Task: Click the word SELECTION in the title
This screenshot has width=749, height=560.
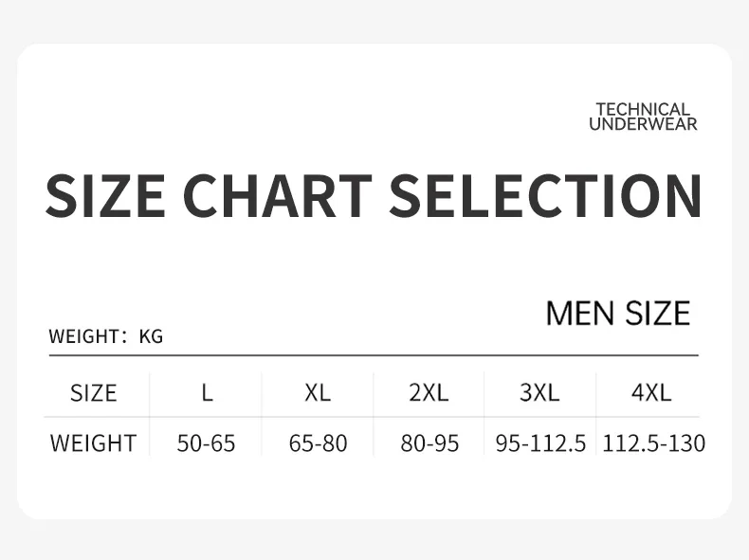Action: [x=545, y=196]
